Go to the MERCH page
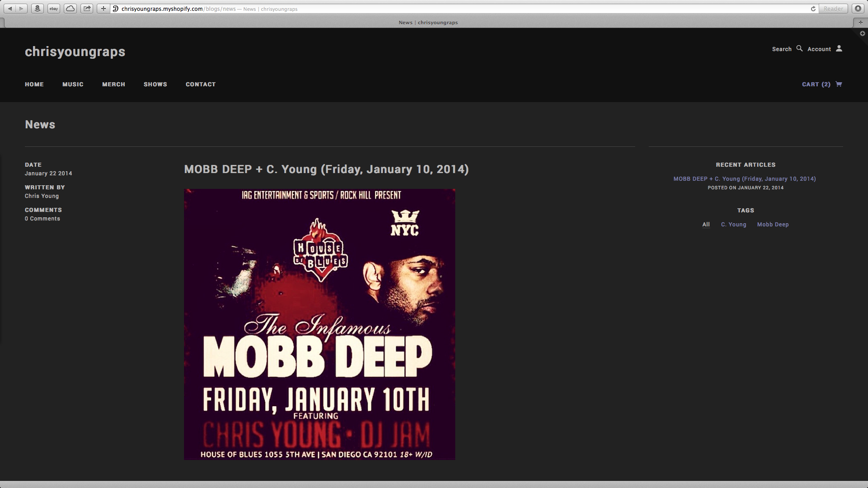This screenshot has height=488, width=868. [x=113, y=84]
